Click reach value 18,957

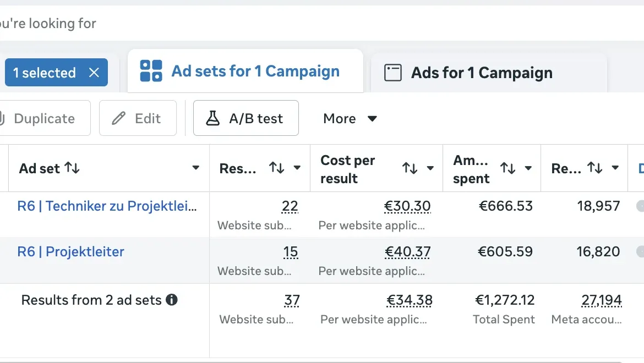598,206
